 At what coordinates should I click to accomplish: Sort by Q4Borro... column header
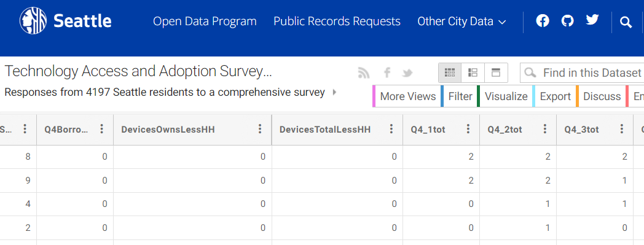click(66, 130)
